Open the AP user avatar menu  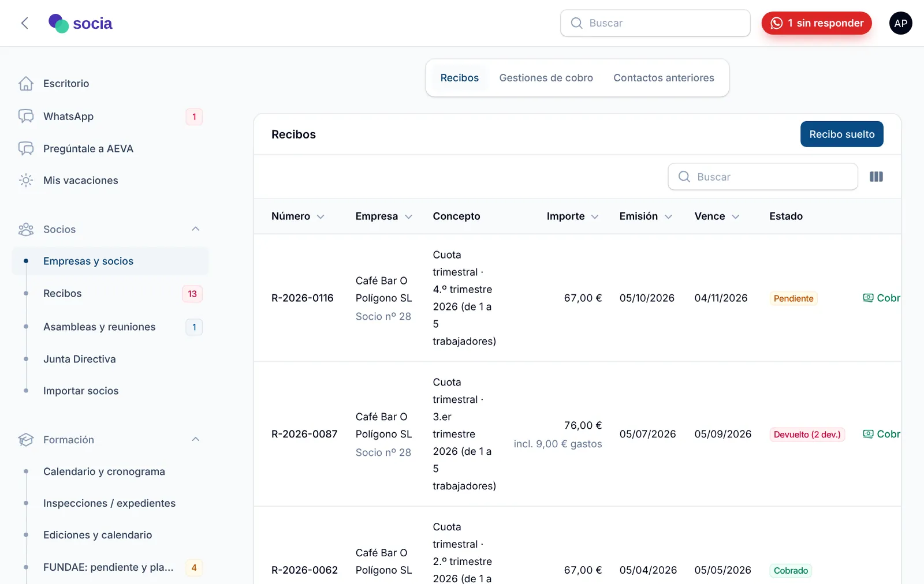click(900, 23)
